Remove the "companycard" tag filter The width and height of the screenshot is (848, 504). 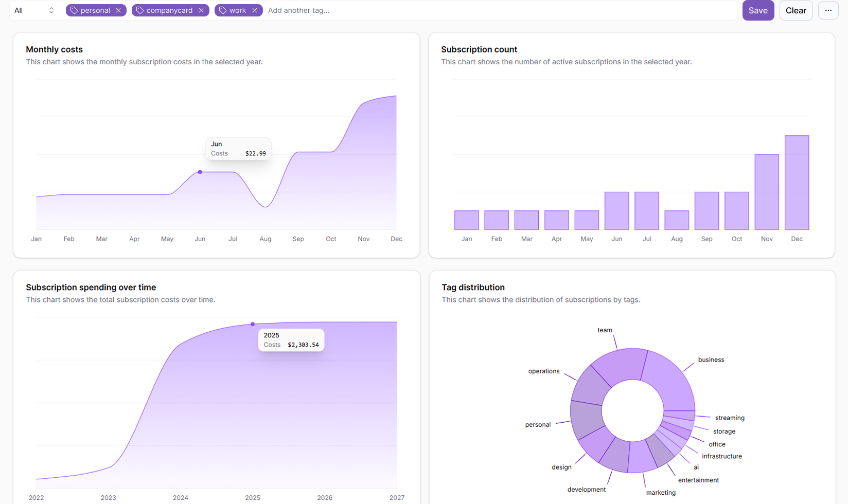202,10
